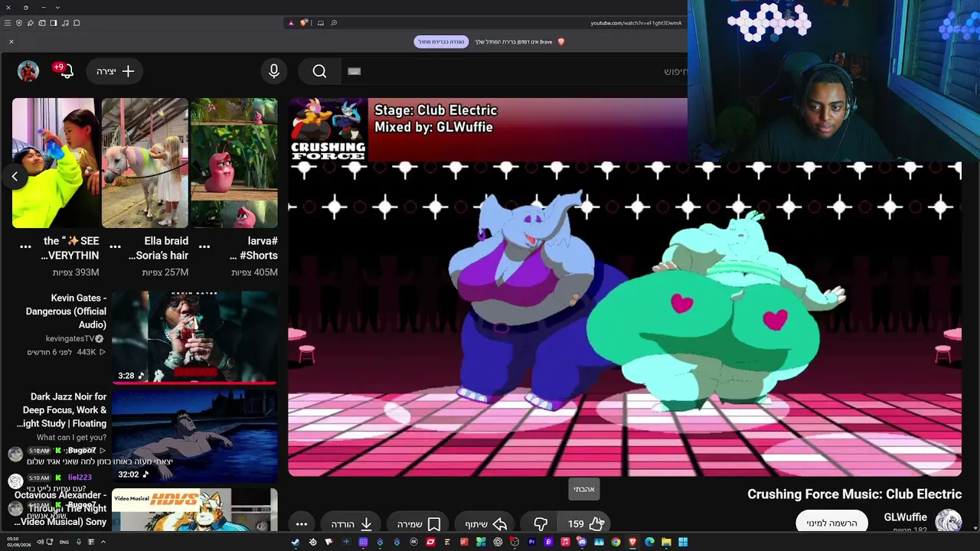Click the address bar URL text
The image size is (980, 551).
click(x=635, y=23)
